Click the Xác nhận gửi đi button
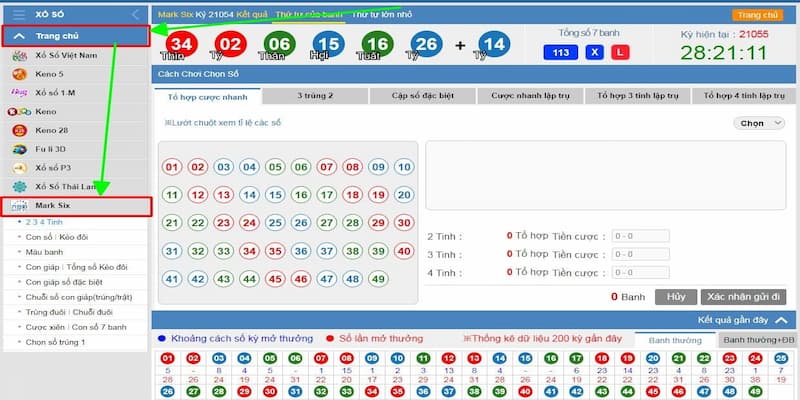 click(745, 297)
